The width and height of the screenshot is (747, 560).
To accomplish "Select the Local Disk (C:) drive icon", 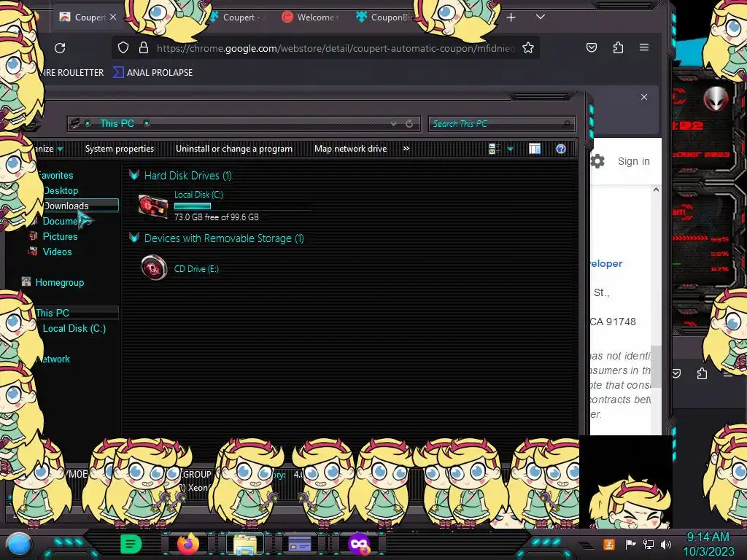I will [153, 206].
